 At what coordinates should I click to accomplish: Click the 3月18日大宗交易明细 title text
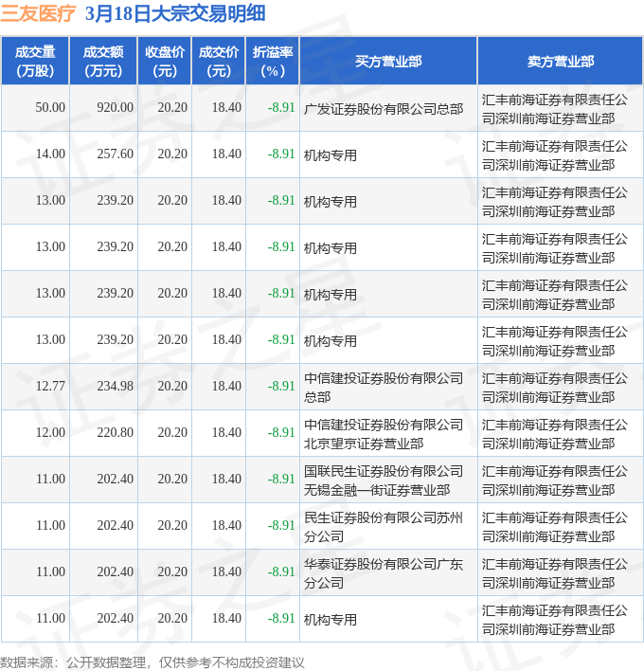(175, 13)
